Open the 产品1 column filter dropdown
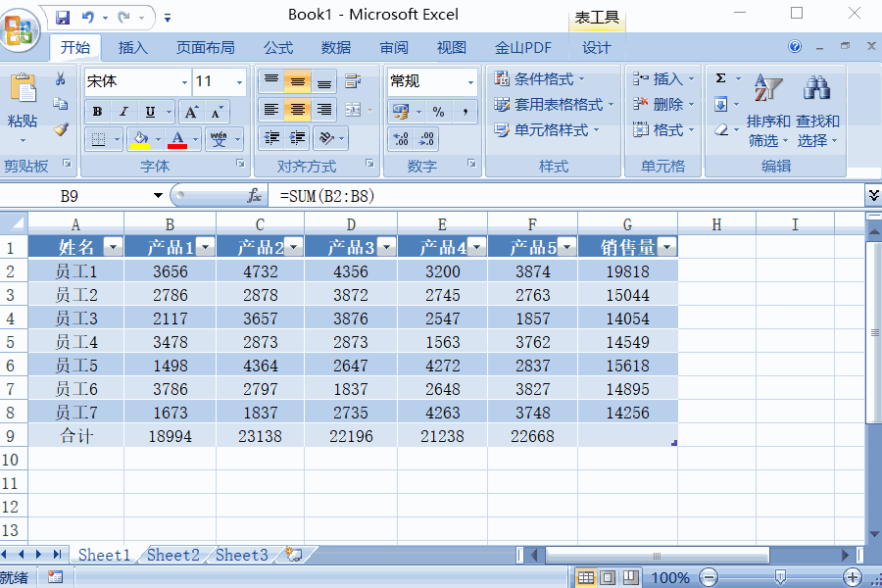Screen dimensions: 882x588 click(x=206, y=247)
